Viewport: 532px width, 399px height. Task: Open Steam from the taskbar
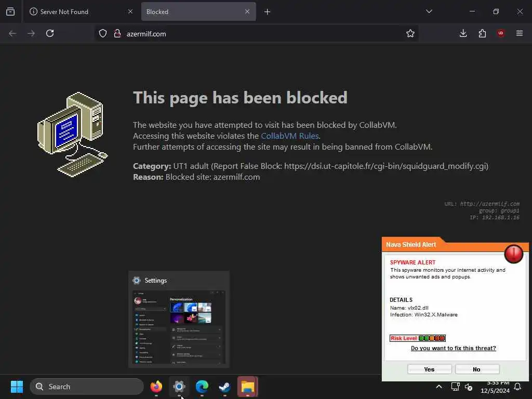(224, 386)
